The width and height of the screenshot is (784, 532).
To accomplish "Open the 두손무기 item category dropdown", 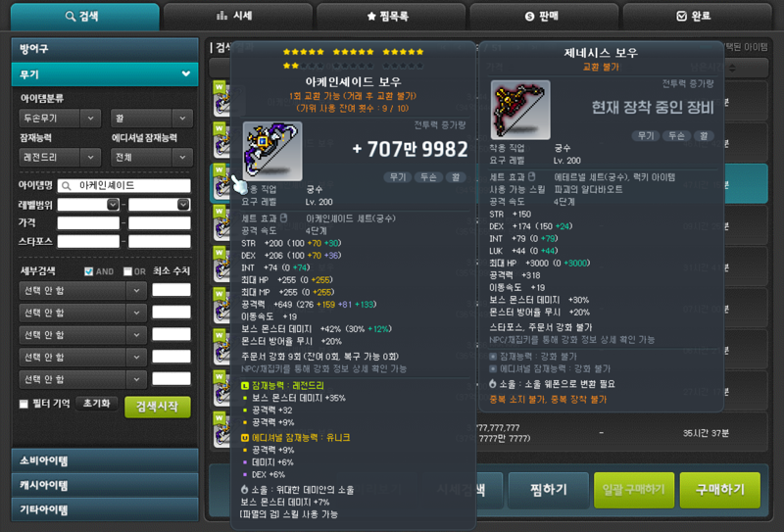I will 60,119.
